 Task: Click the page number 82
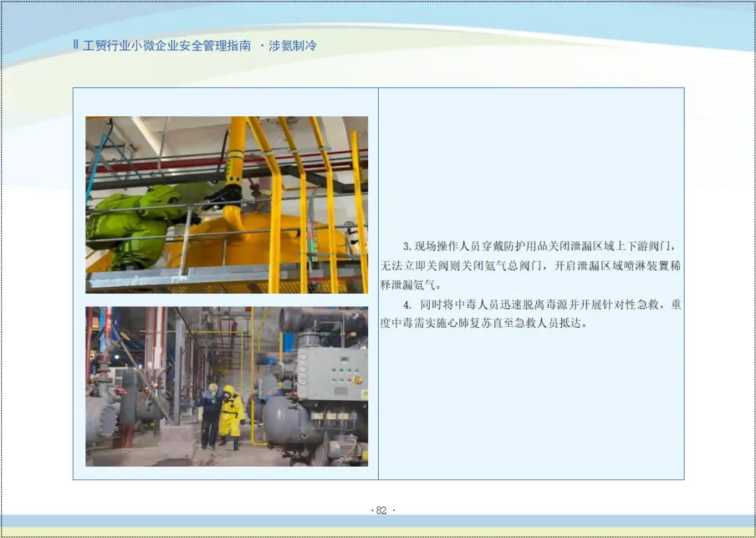382,511
